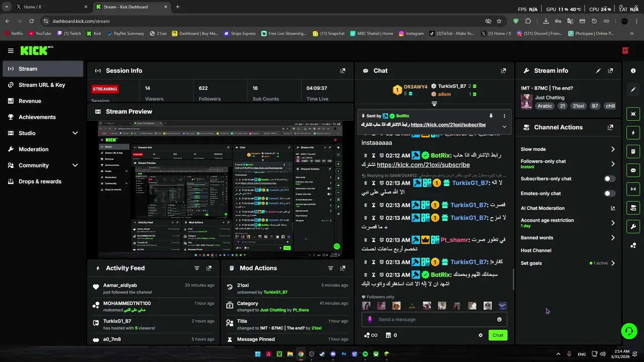This screenshot has height=362, width=644.
Task: Open Mod Actions filter options
Action: coord(331,268)
